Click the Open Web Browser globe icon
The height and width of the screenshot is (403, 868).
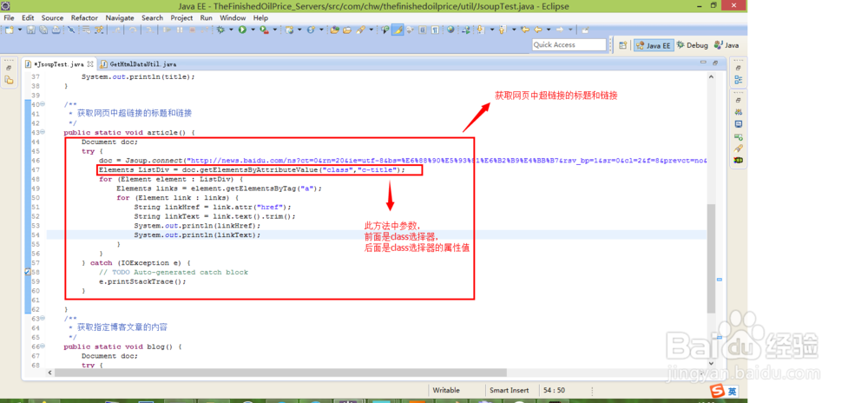[450, 30]
